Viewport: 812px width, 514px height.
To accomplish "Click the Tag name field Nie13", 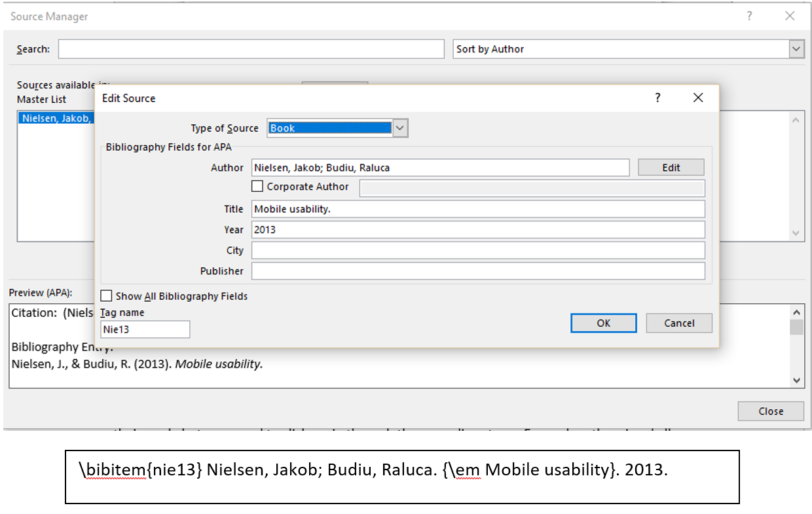I will coord(145,329).
